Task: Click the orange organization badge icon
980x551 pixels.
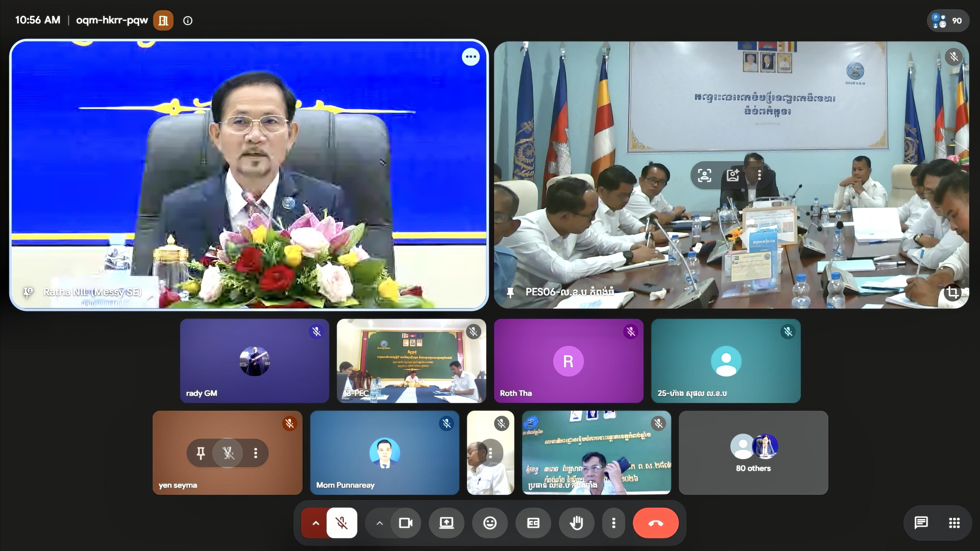Action: pos(163,21)
